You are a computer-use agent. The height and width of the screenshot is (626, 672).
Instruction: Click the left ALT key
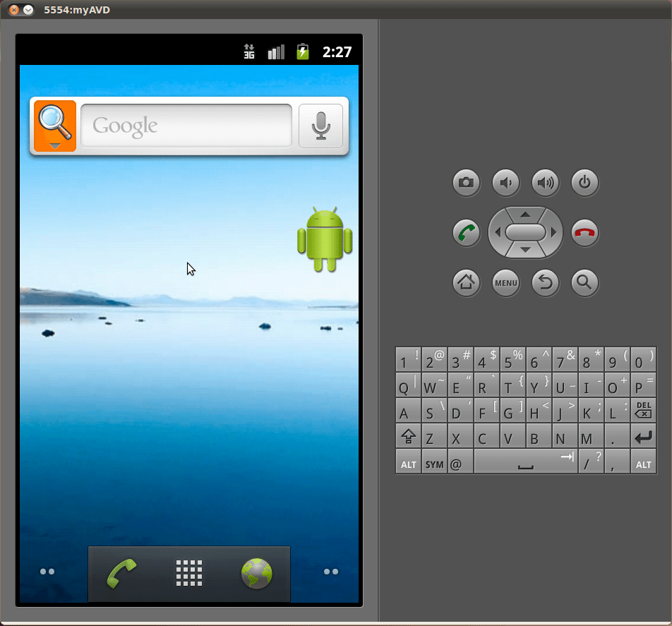coord(408,461)
